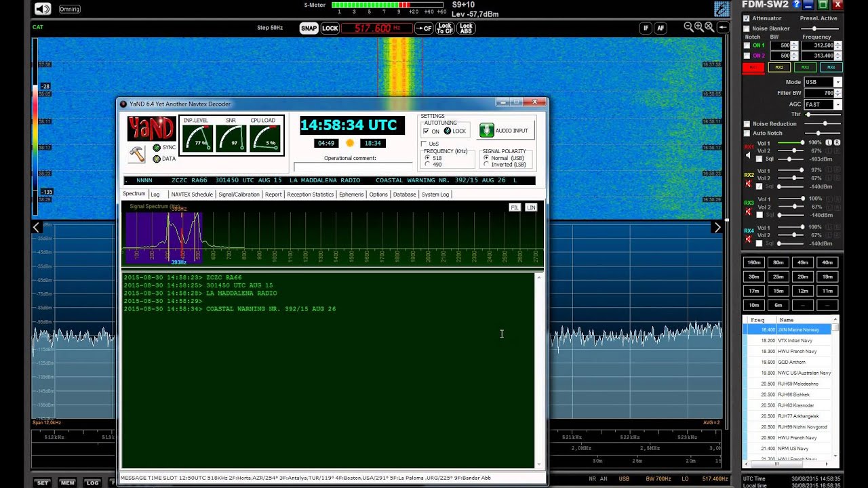Click the Filter BW stepper arrows
The width and height of the screenshot is (868, 488).
(838, 93)
